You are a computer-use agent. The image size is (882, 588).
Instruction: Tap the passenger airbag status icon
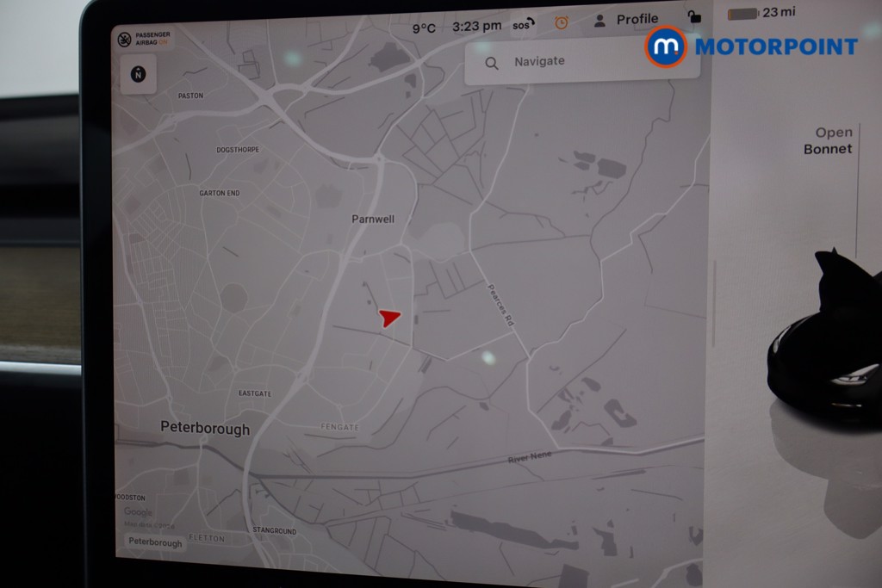point(125,39)
